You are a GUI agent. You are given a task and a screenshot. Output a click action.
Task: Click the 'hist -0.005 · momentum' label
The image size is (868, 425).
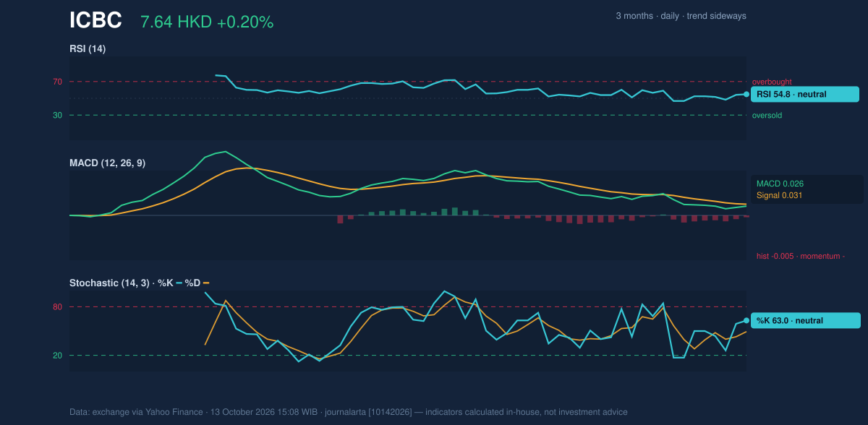(x=801, y=256)
